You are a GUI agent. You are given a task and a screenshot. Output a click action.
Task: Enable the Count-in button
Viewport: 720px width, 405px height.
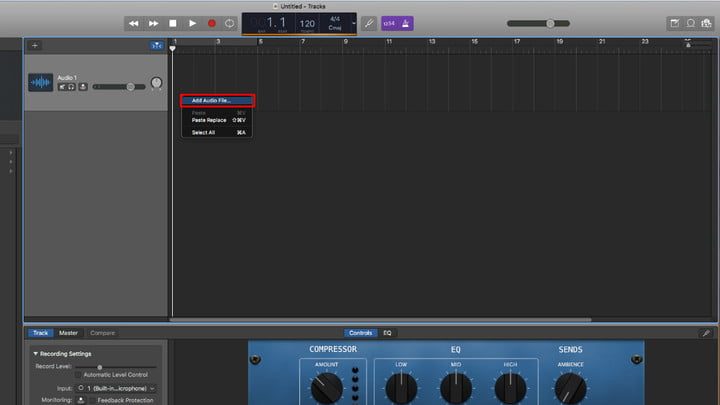tap(388, 23)
